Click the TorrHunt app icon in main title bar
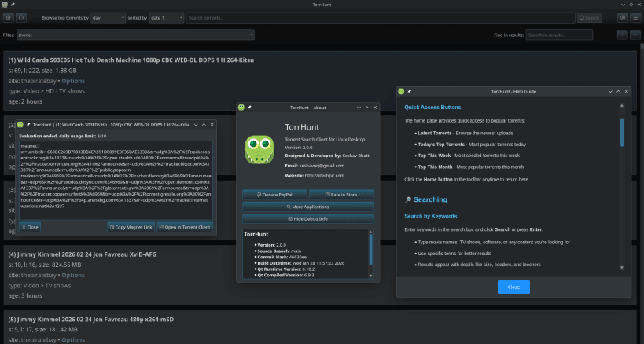Viewport: 644px width, 344px height. (5, 5)
